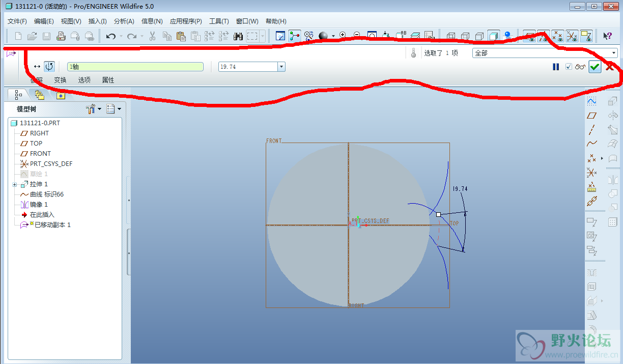The height and width of the screenshot is (364, 623).
Task: Select translate mode in dashboard
Action: coord(37,67)
